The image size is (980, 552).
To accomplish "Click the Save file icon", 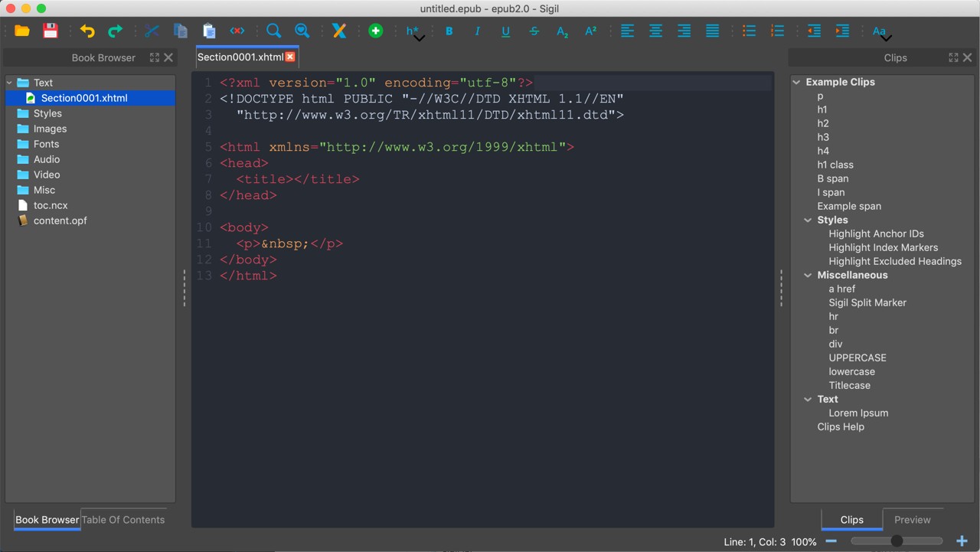I will 51,31.
